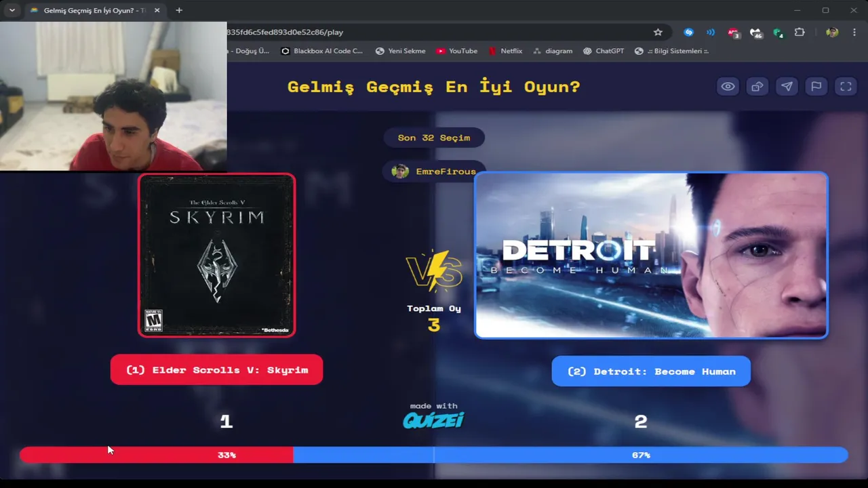The height and width of the screenshot is (488, 868).
Task: Open the YouTube bookmark
Action: pos(457,51)
